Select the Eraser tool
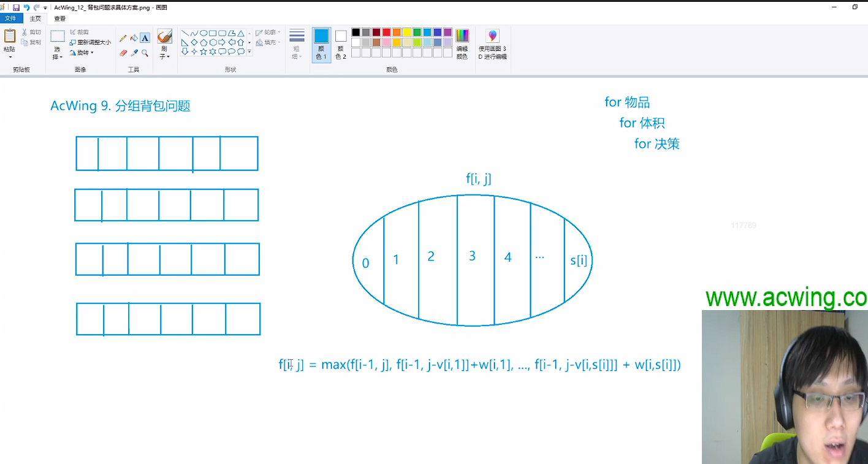 (123, 53)
